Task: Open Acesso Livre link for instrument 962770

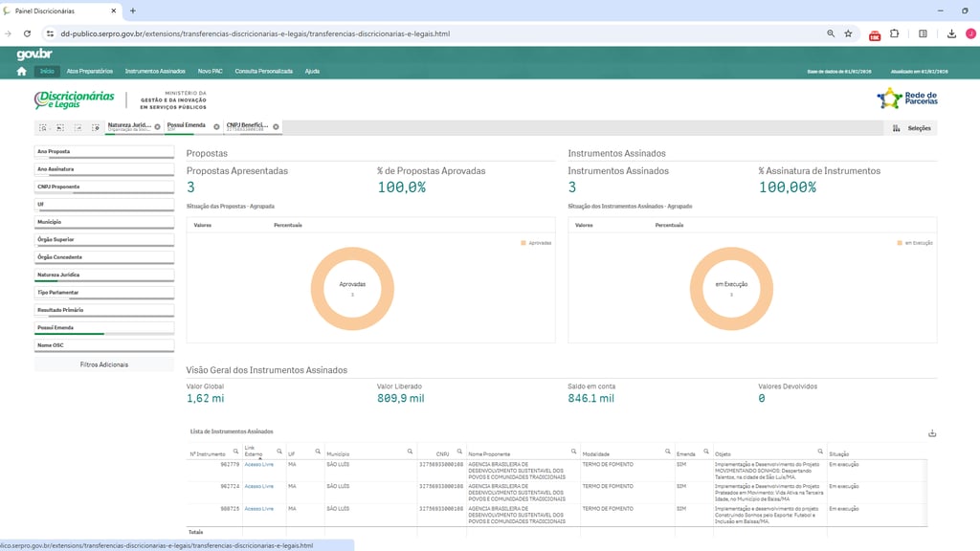Action: pyautogui.click(x=258, y=463)
